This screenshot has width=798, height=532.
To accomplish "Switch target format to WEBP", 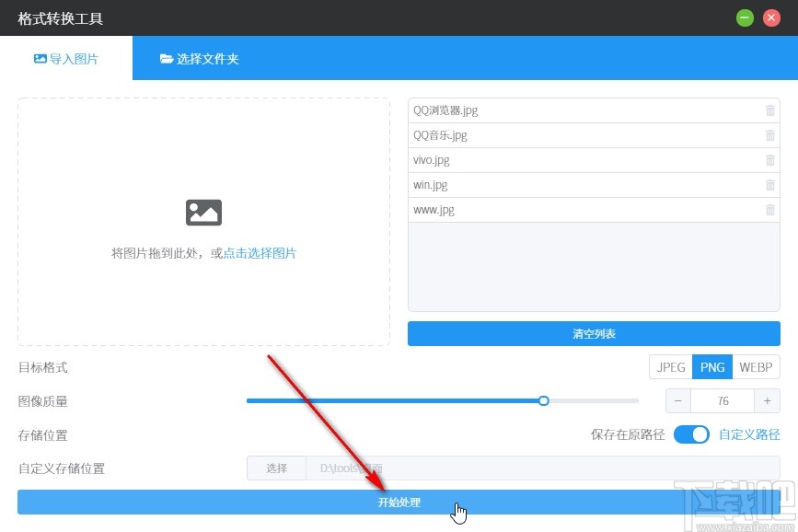I will pos(755,366).
